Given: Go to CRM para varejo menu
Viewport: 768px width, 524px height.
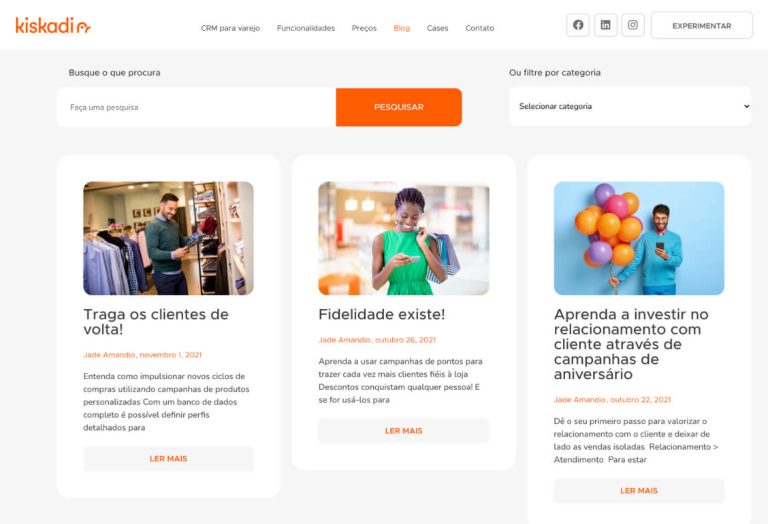Looking at the screenshot, I should [x=230, y=28].
